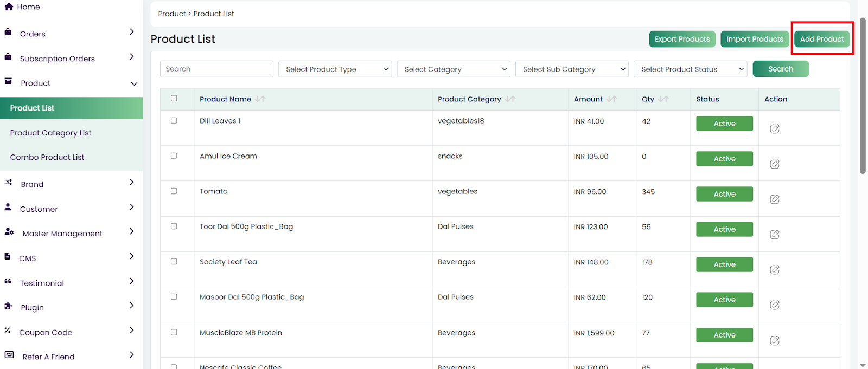Open the edit icon for Tomato row
Viewport: 868px width, 369px height.
774,199
